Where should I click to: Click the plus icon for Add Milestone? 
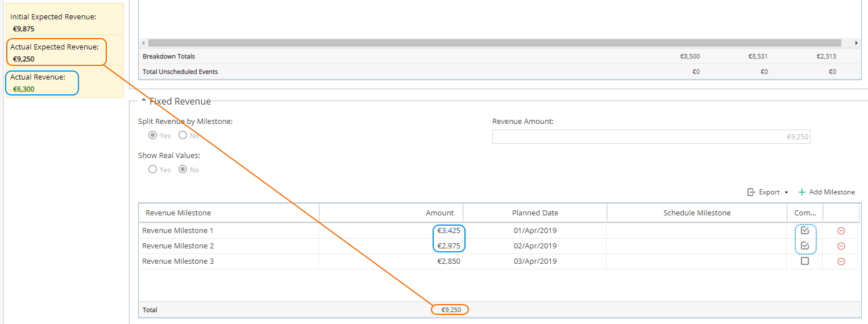(802, 192)
